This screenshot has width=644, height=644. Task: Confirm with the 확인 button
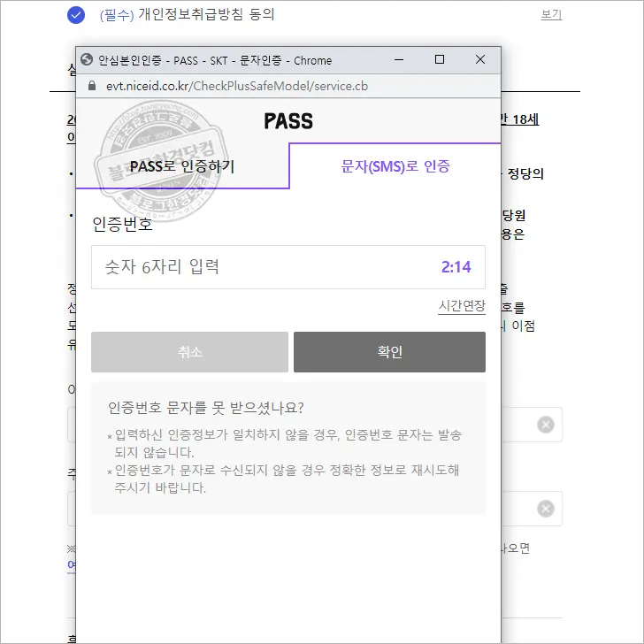(389, 352)
